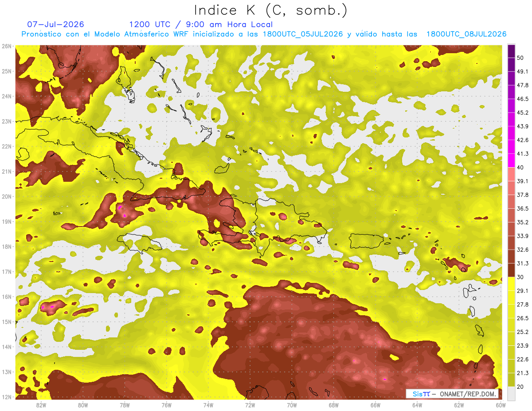This screenshot has height=411, width=532.
Task: Click the latitude label "13N"
Action: 6,372
